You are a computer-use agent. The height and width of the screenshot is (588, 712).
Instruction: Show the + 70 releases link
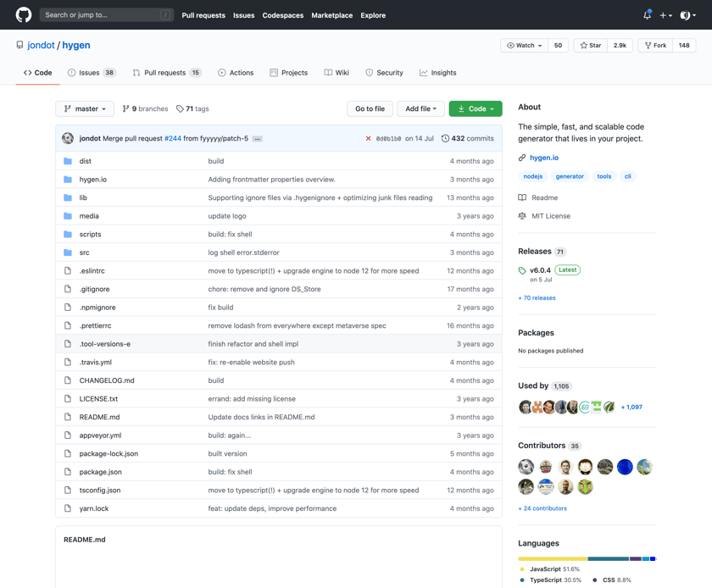tap(537, 298)
